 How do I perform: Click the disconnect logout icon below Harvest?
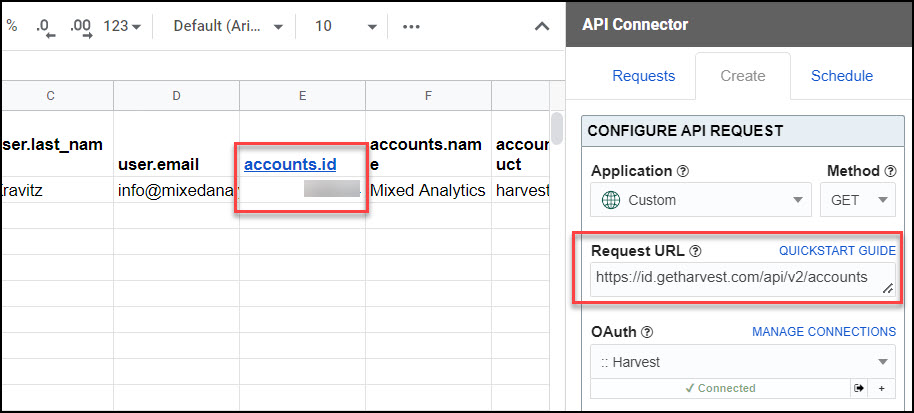point(858,388)
